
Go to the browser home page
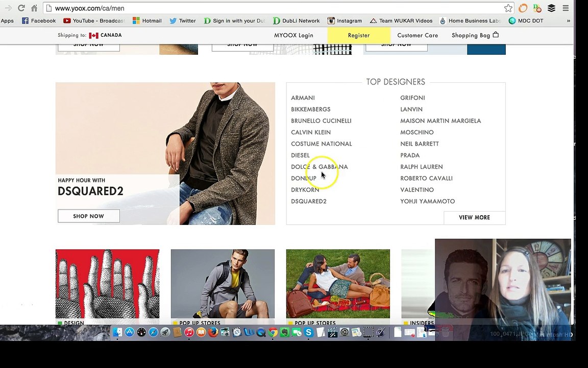[x=34, y=8]
